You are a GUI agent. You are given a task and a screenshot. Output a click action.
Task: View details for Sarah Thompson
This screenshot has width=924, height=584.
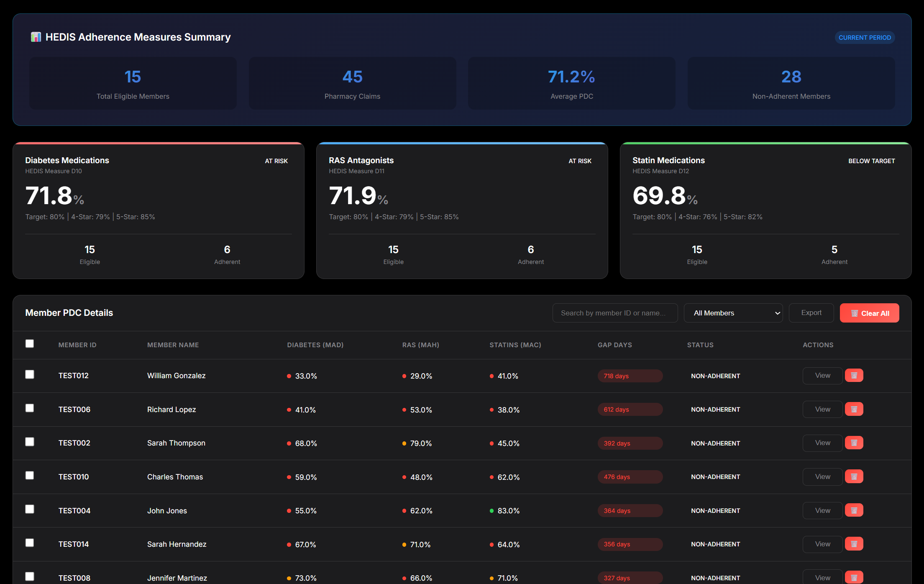click(x=822, y=443)
